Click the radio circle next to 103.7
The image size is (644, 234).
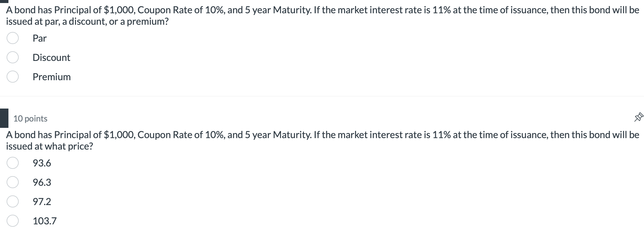pos(12,221)
